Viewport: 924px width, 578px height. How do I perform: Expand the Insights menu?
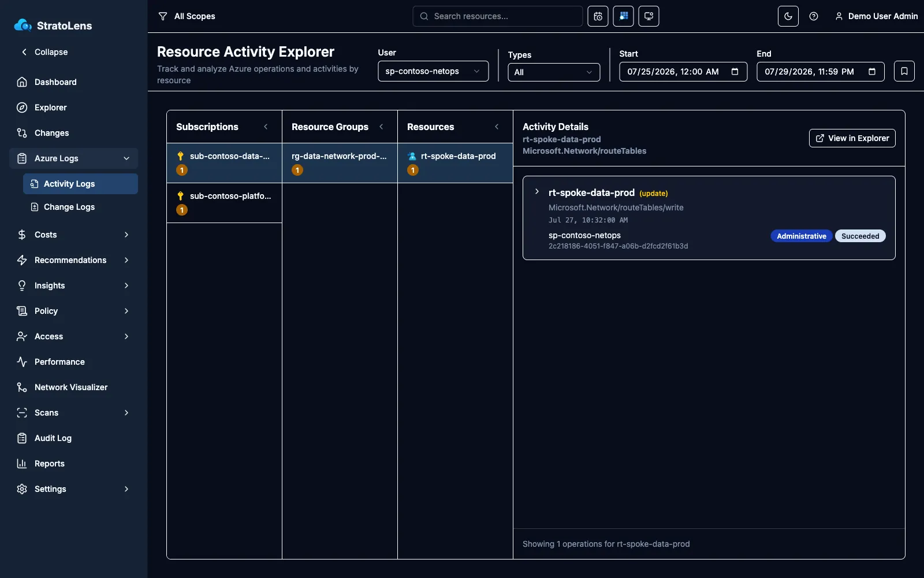pos(73,286)
